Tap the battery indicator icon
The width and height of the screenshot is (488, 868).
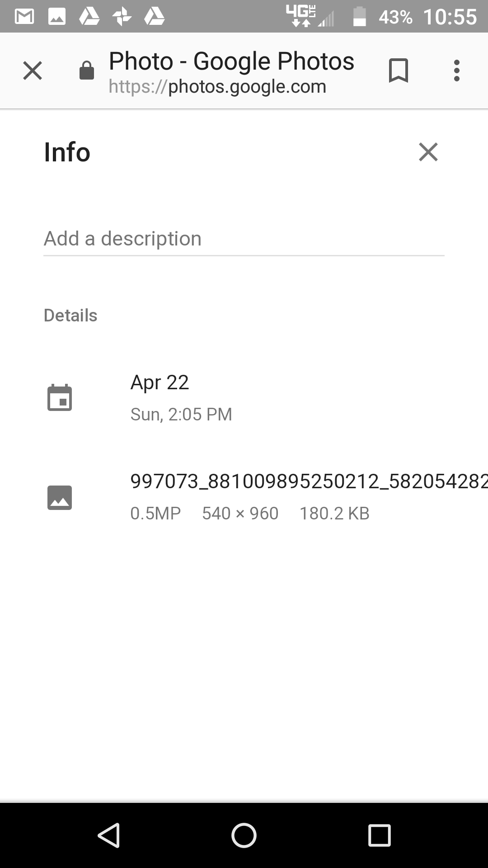359,17
